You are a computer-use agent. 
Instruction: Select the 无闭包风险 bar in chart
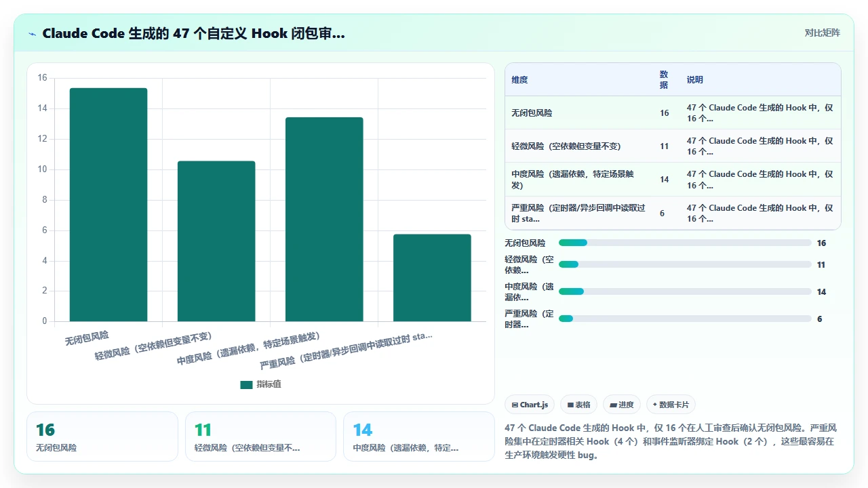[x=108, y=205]
